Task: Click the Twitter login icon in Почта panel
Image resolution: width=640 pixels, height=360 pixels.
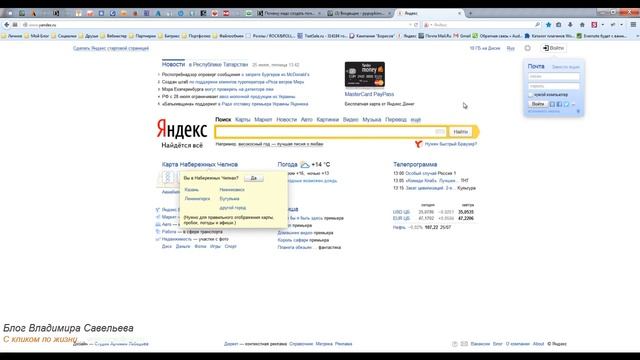Action: click(x=566, y=104)
